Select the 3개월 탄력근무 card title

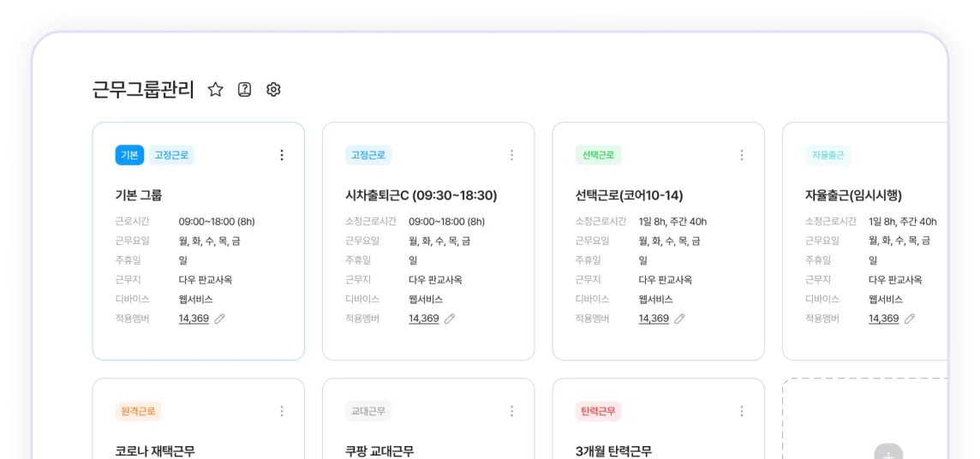tap(613, 451)
